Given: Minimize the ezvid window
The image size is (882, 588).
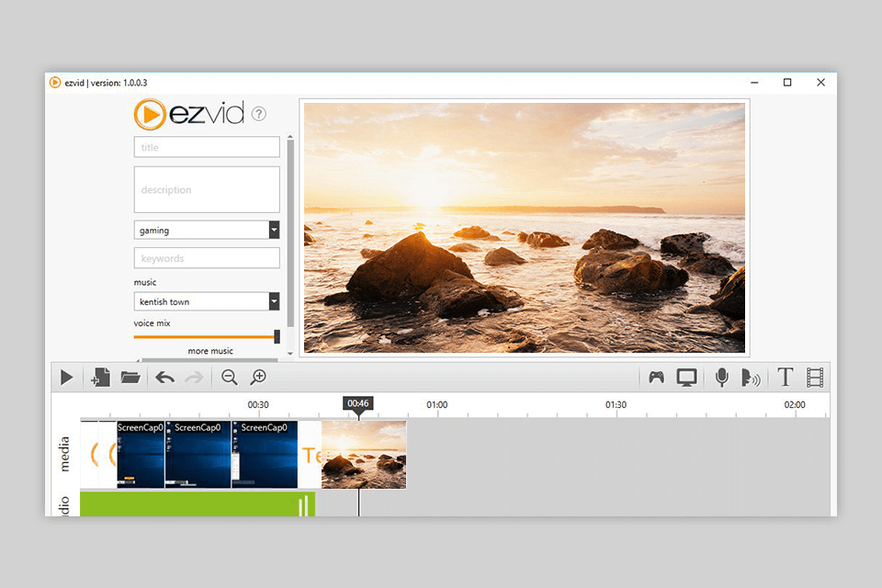Looking at the screenshot, I should click(754, 83).
